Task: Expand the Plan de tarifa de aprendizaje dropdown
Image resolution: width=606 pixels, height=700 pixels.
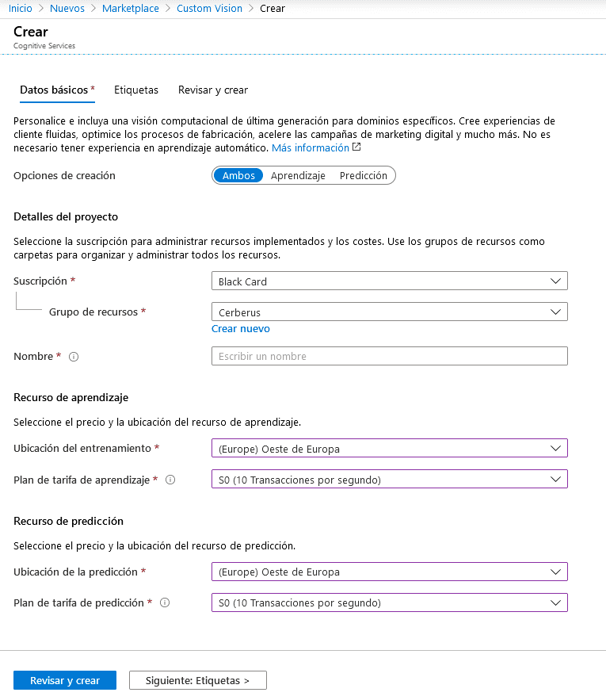Action: tap(390, 479)
